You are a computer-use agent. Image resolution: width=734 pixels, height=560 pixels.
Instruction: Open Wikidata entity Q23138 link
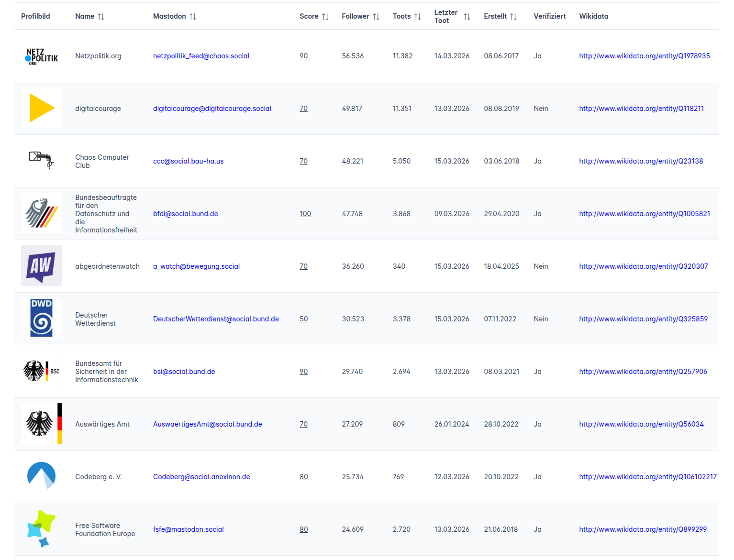[641, 161]
